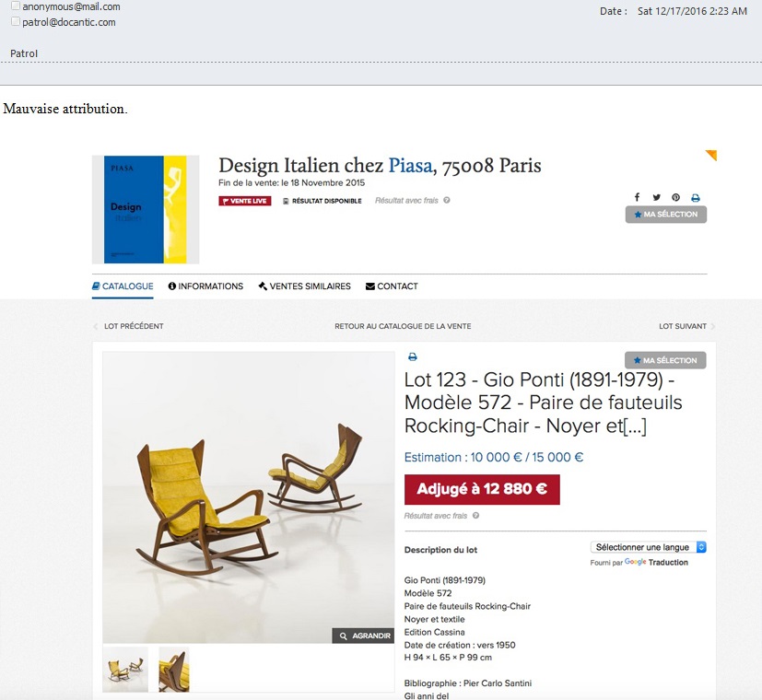Click AGRANDIR to enlarge the chair photo
The width and height of the screenshot is (762, 700).
click(x=363, y=636)
